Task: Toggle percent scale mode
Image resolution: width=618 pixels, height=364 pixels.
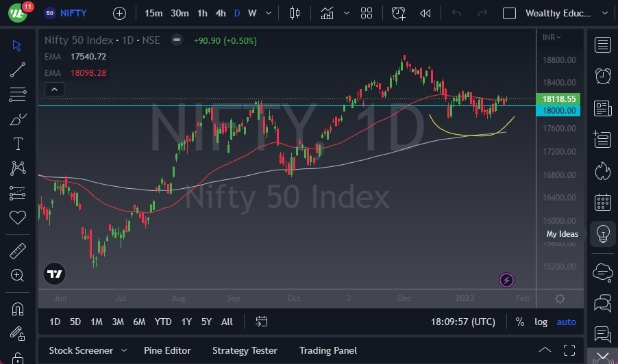Action: 520,322
